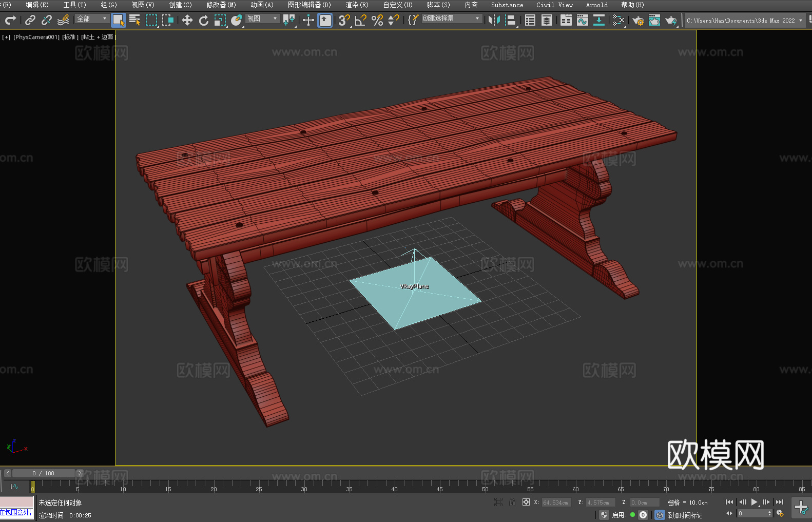Open Civil View menu
The width and height of the screenshot is (812, 522).
tap(554, 5)
